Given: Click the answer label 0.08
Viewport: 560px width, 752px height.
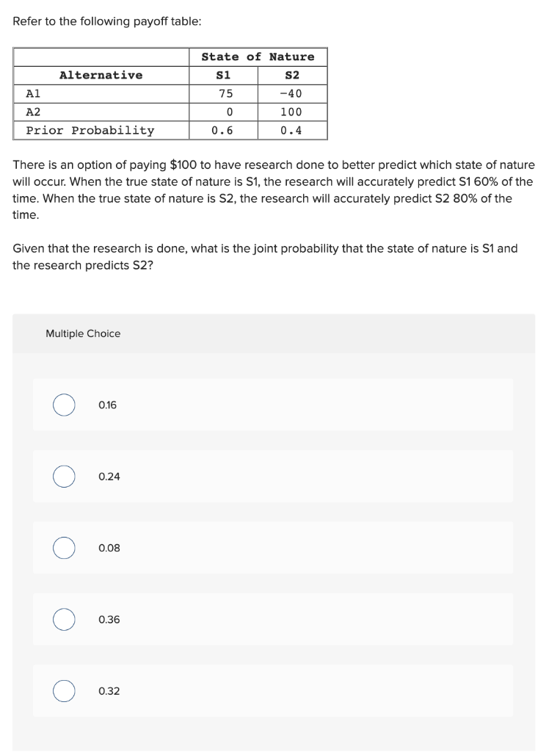Looking at the screenshot, I should [110, 547].
